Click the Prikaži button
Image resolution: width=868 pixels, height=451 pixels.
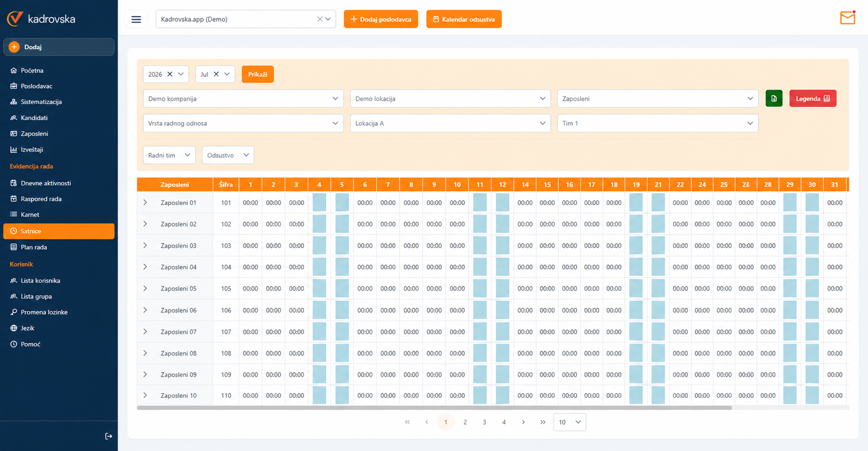click(257, 74)
